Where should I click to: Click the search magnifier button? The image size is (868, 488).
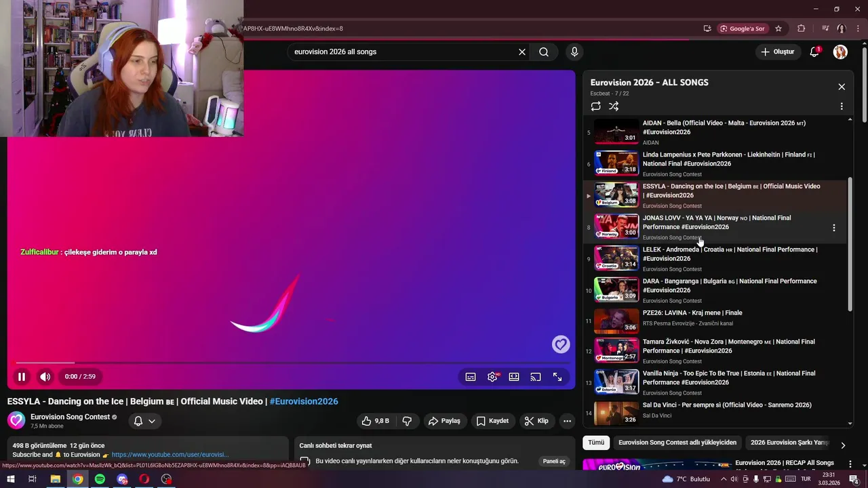tap(544, 52)
